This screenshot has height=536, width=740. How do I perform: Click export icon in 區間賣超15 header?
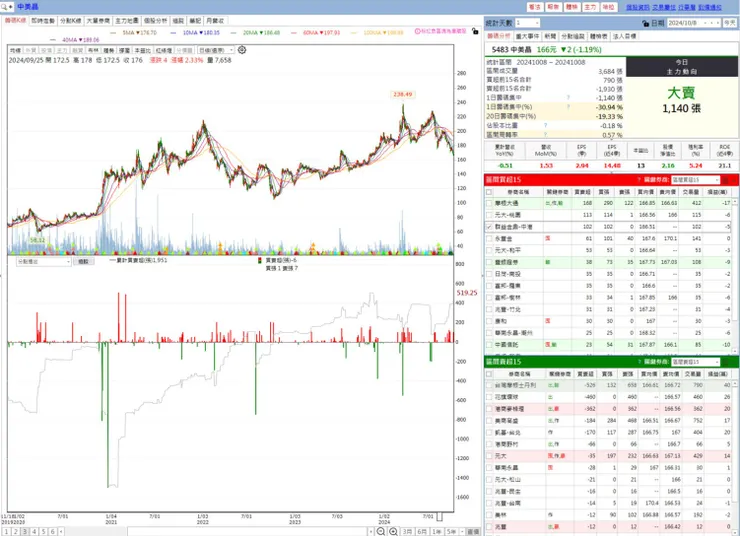pyautogui.click(x=725, y=362)
